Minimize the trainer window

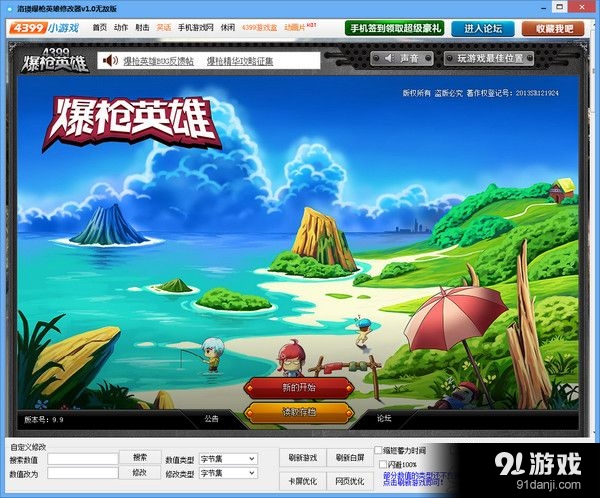[544, 8]
